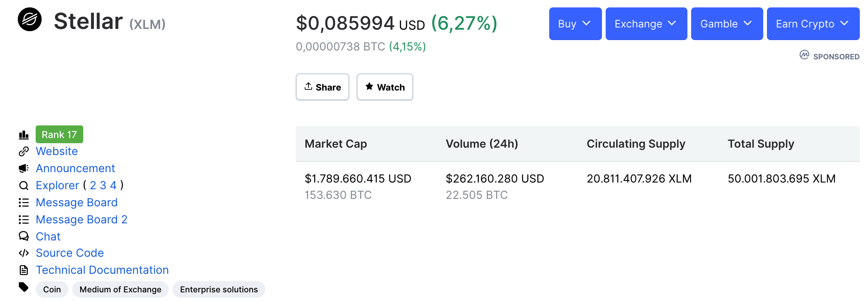
Task: Click the chat bubble icon
Action: (24, 236)
